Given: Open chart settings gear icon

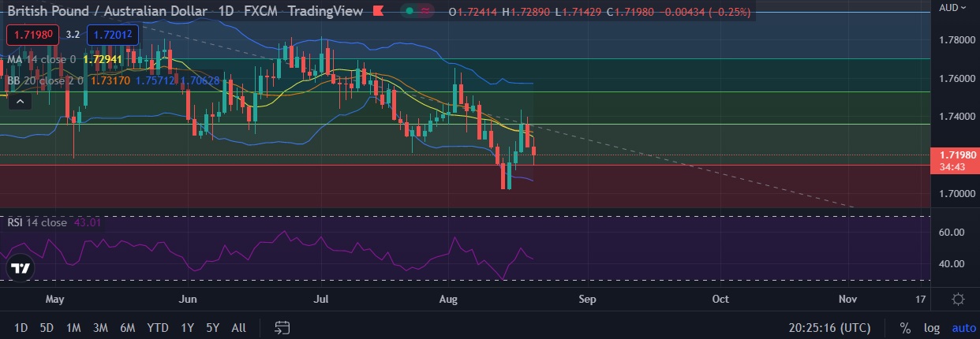Looking at the screenshot, I should pyautogui.click(x=958, y=300).
